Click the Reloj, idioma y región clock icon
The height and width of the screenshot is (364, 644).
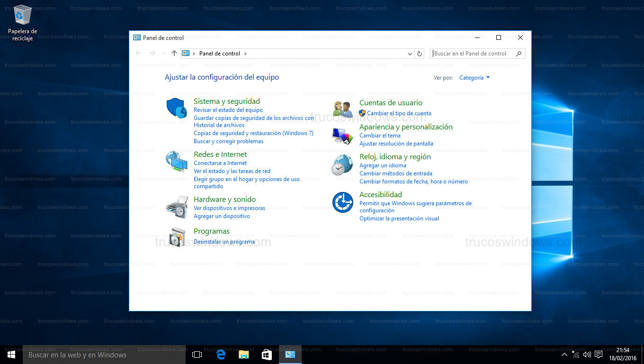click(x=342, y=164)
